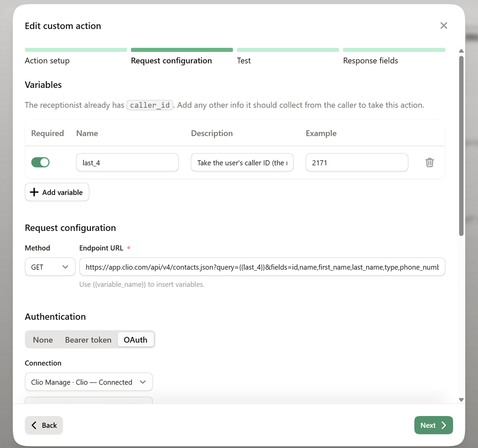Screen dimensions: 478x448
Task: Open the Method GET dropdown
Action: pyautogui.click(x=50, y=267)
